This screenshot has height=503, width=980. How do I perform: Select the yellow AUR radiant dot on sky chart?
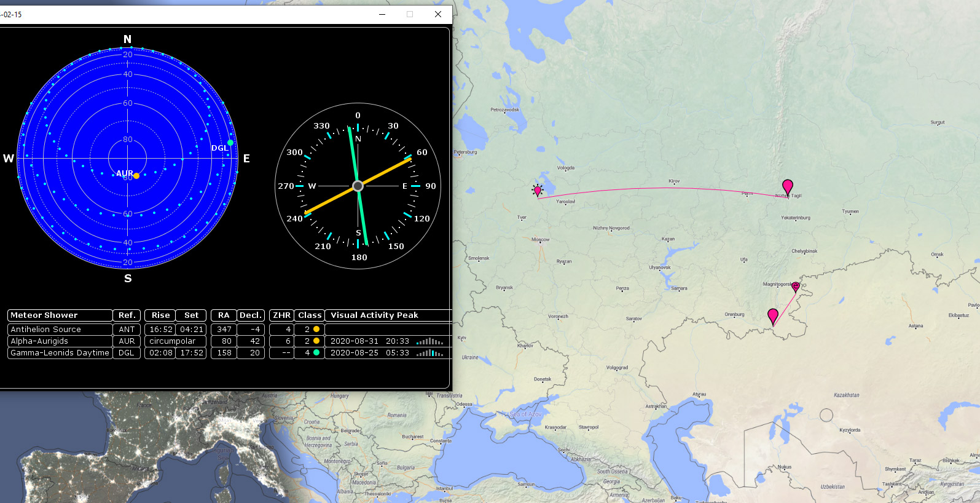pos(136,176)
